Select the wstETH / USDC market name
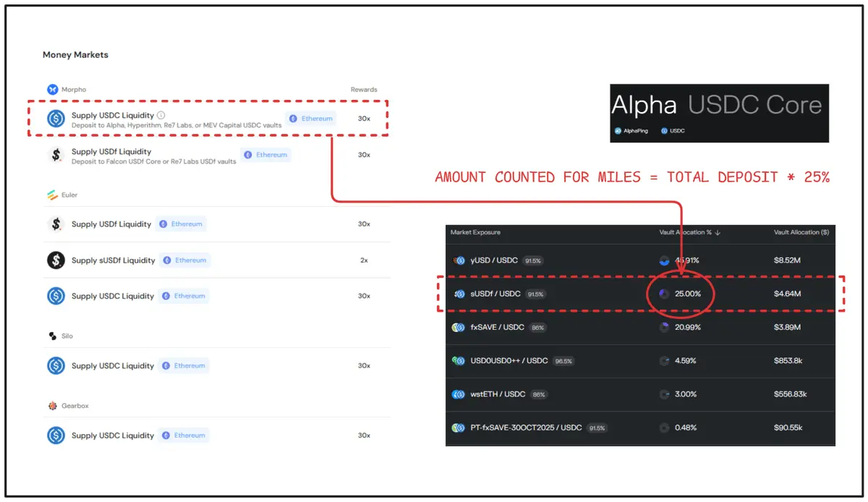Screen dimensions: 868x502 498,394
